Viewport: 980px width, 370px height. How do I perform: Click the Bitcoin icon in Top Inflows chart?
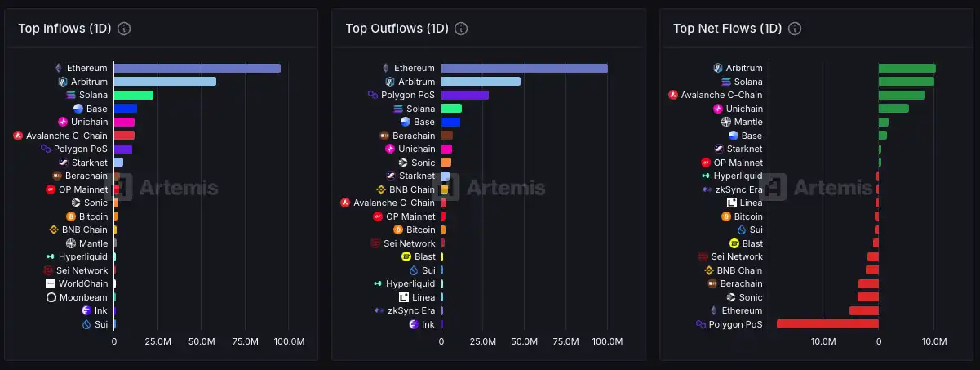click(x=71, y=216)
